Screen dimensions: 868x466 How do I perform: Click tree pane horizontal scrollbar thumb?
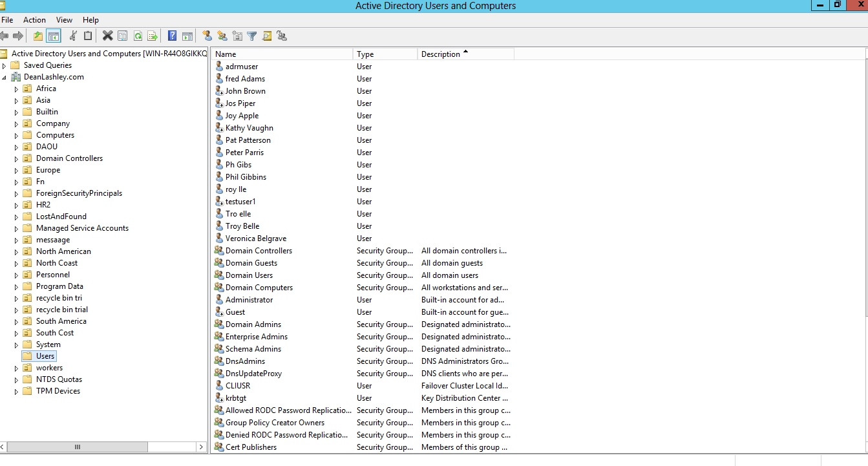pyautogui.click(x=78, y=447)
